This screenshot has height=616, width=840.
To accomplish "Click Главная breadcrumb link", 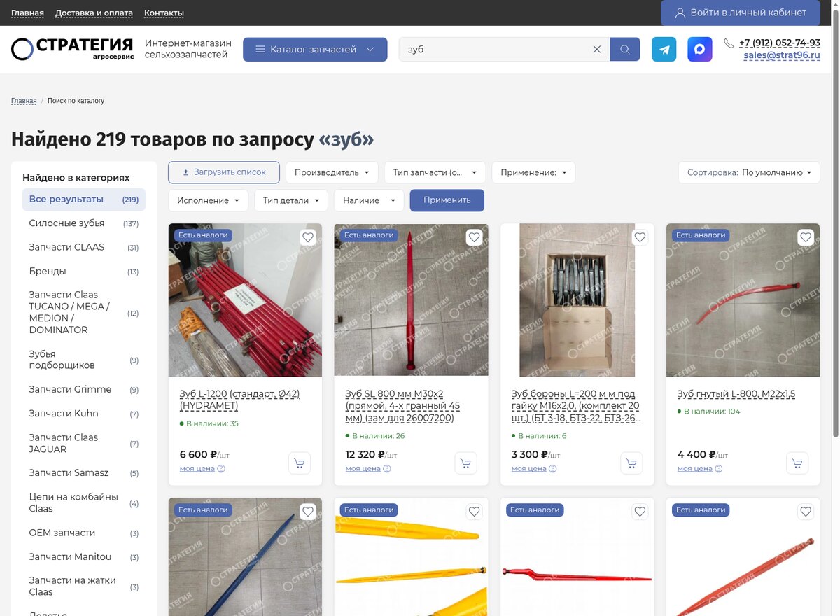I will (x=24, y=101).
